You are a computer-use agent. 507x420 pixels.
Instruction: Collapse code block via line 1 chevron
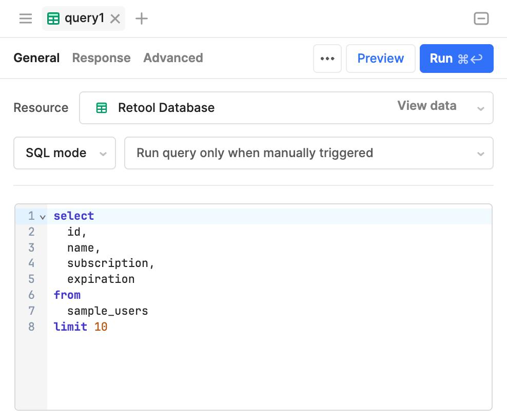coord(42,216)
